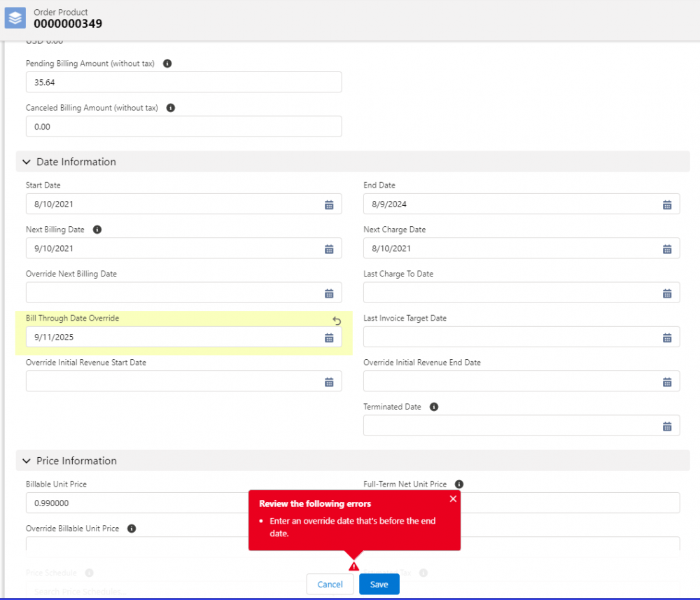Open the Terminated Date calendar picker
Screen dimensions: 700x600
pyautogui.click(x=667, y=426)
